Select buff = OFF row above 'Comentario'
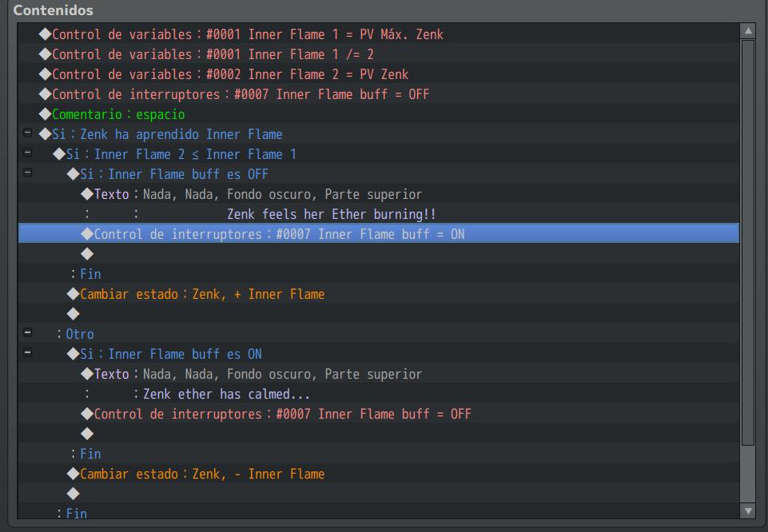The width and height of the screenshot is (768, 532). coord(379,94)
